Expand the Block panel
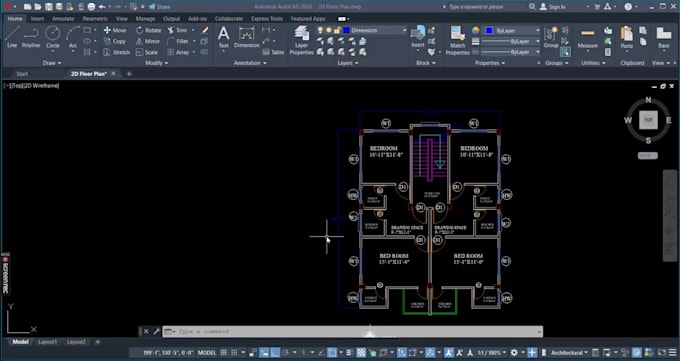 (425, 63)
